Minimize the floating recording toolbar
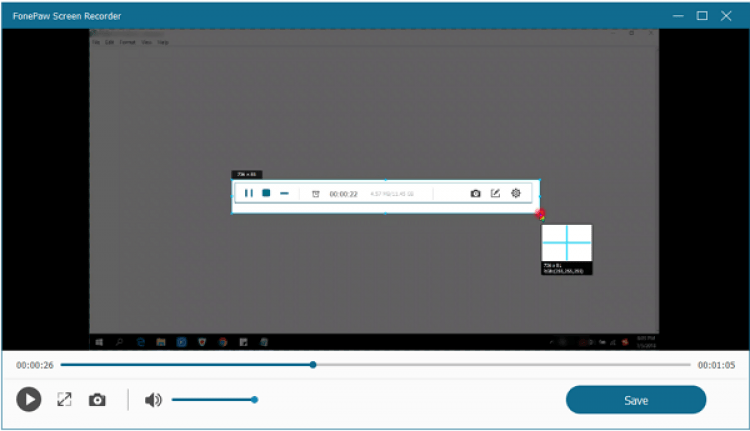Viewport: 750px width, 431px height. (285, 193)
